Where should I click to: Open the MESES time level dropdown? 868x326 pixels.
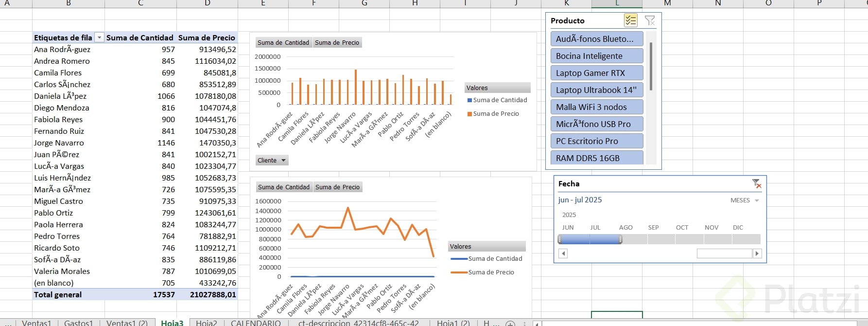(x=745, y=200)
